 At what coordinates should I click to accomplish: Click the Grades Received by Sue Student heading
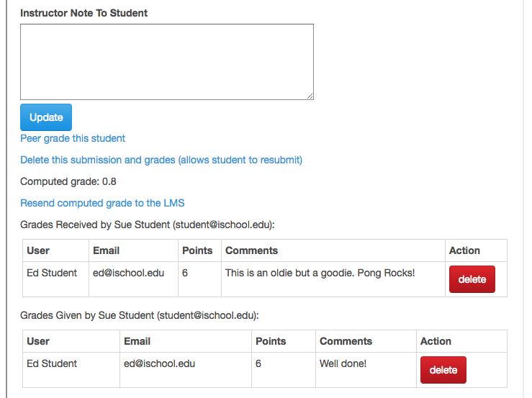[x=148, y=225]
